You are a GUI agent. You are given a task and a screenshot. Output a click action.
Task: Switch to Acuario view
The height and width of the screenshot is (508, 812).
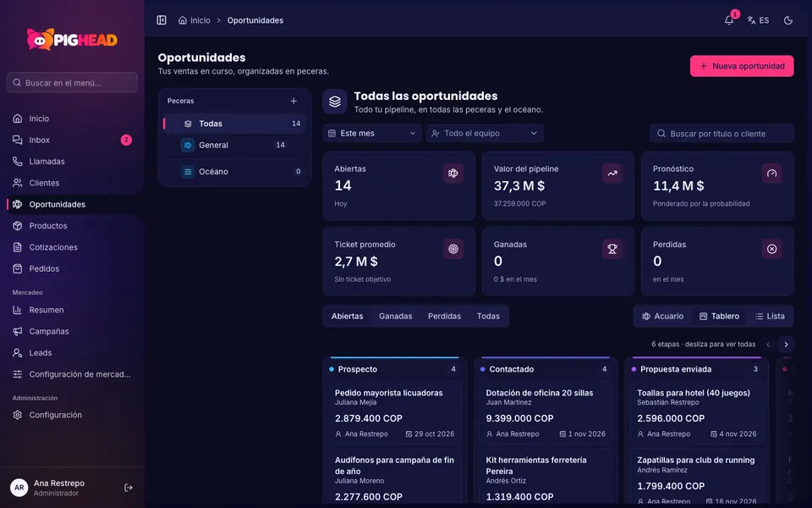pyautogui.click(x=663, y=316)
